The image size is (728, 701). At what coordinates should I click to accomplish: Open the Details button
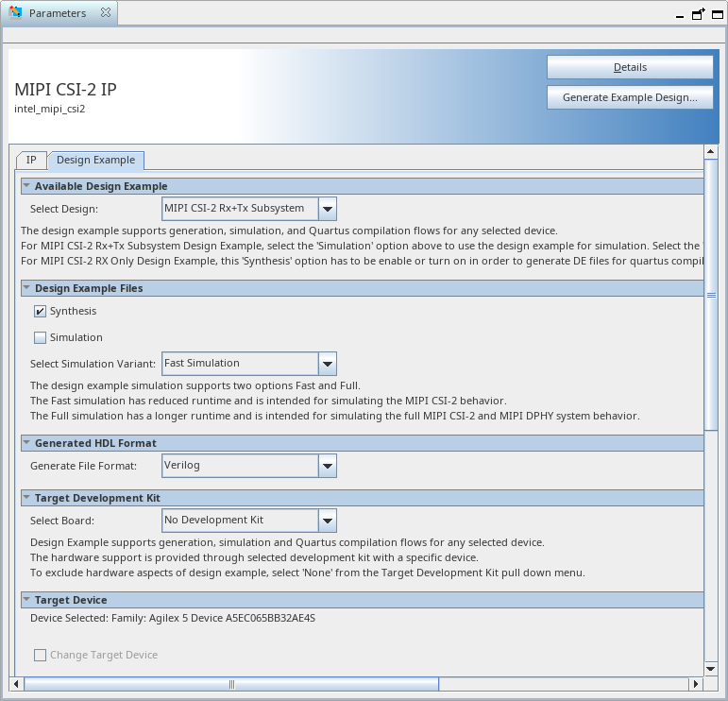pos(630,67)
